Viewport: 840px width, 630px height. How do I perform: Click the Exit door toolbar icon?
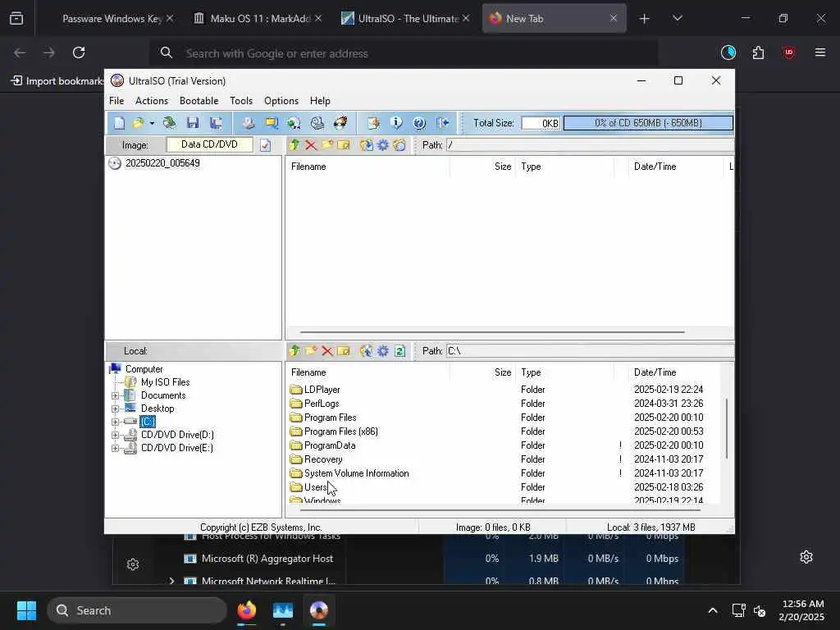[442, 123]
